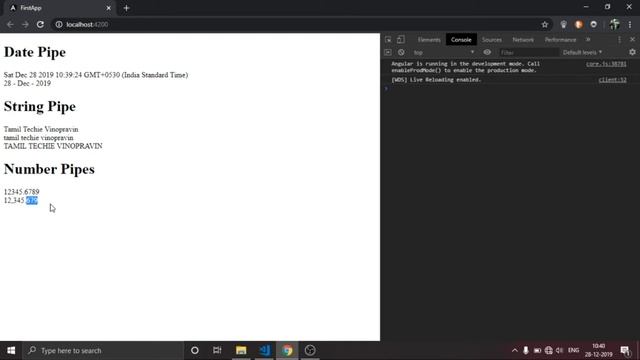The image size is (640, 360).
Task: Bookmark this page with the star icon
Action: [x=544, y=24]
